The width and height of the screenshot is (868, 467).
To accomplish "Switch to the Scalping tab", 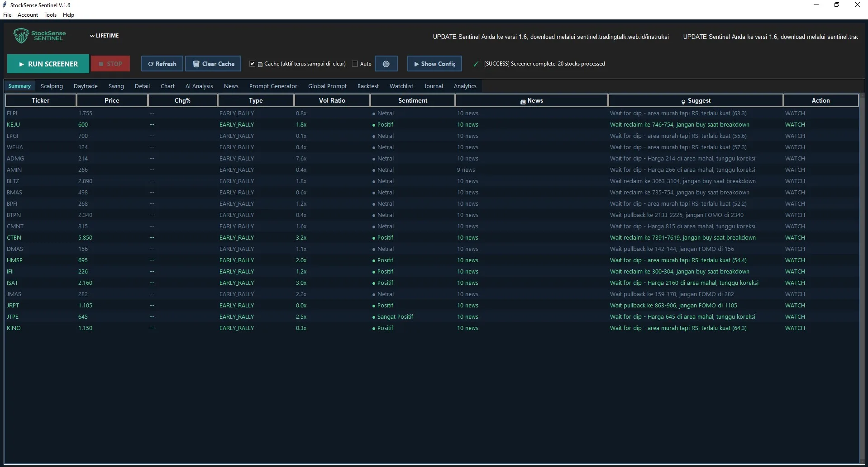I will pos(52,86).
